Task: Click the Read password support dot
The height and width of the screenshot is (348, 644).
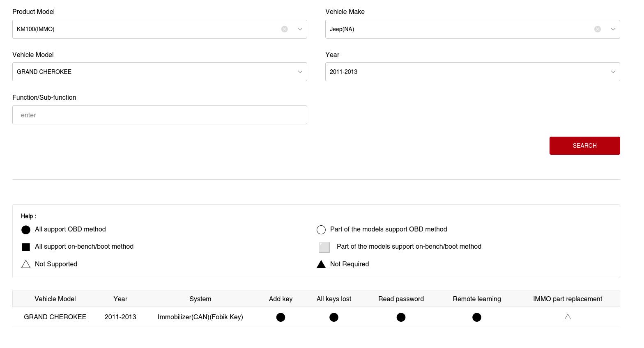Action: pyautogui.click(x=401, y=317)
